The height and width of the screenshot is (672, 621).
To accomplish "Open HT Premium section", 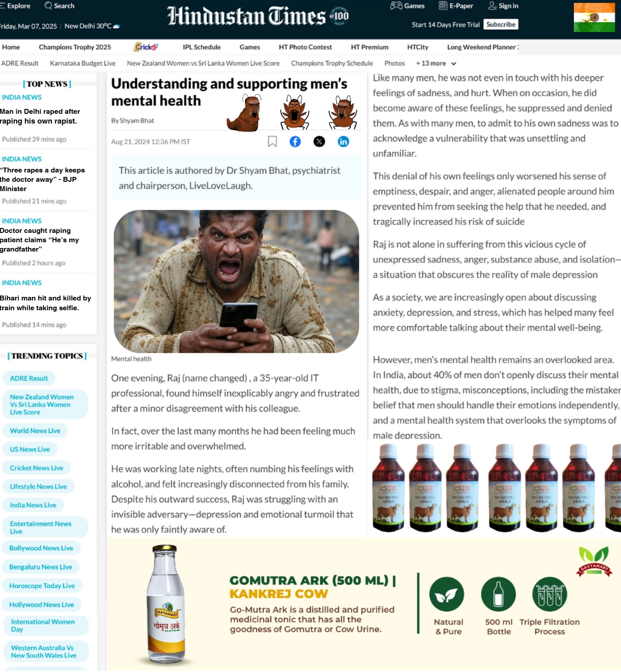I will click(x=370, y=47).
